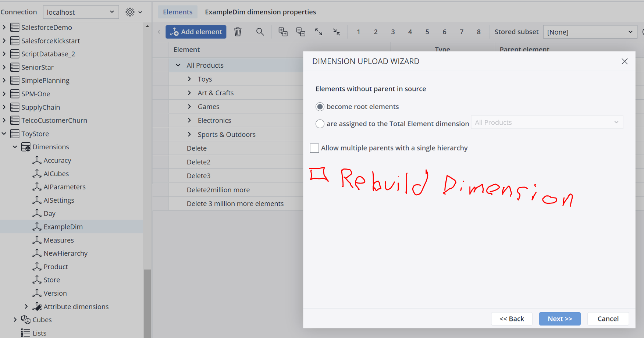Click the ToyStore database icon
The width and height of the screenshot is (644, 338).
point(15,134)
